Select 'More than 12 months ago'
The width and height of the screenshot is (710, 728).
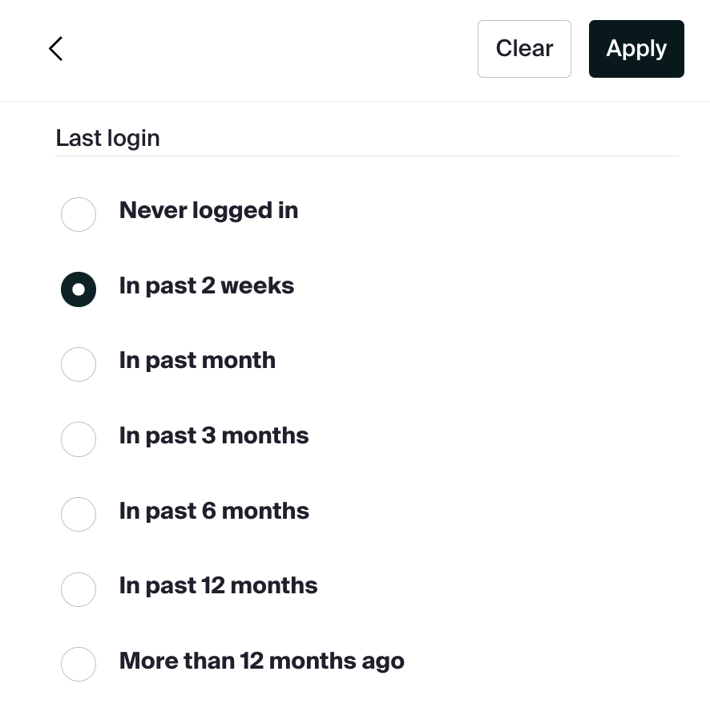[x=79, y=664]
